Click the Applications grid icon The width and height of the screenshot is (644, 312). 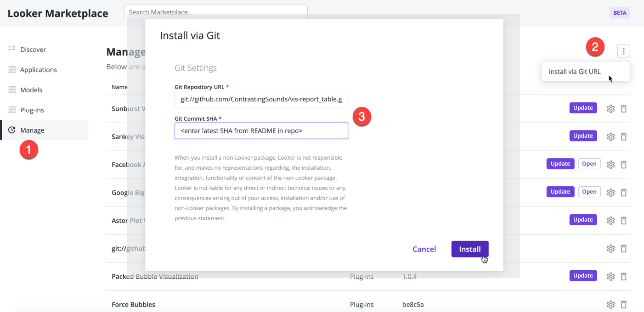pos(12,69)
